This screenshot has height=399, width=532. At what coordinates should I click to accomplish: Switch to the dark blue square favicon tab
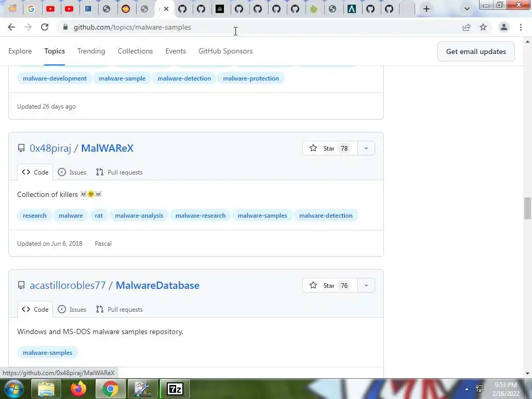[x=88, y=9]
